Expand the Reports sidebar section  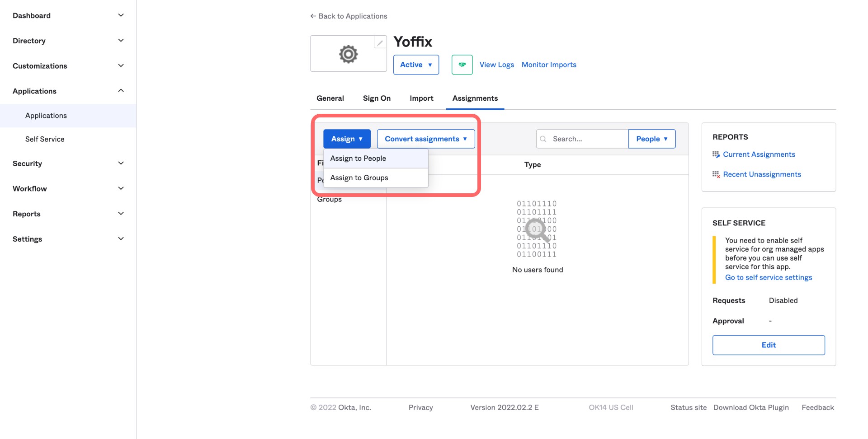pyautogui.click(x=121, y=214)
